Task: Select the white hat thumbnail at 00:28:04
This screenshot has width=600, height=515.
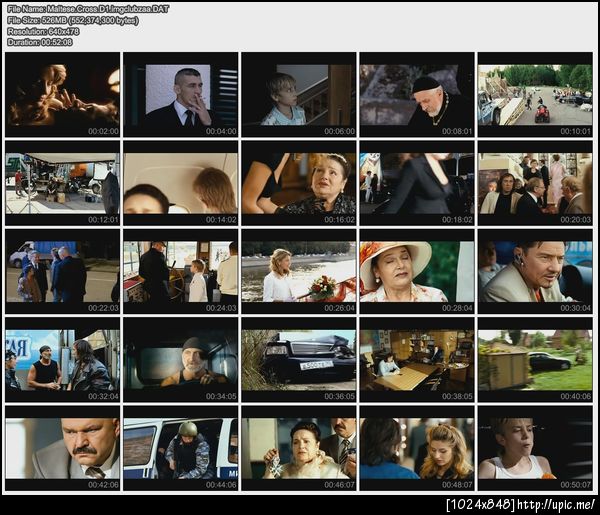Action: pyautogui.click(x=417, y=271)
